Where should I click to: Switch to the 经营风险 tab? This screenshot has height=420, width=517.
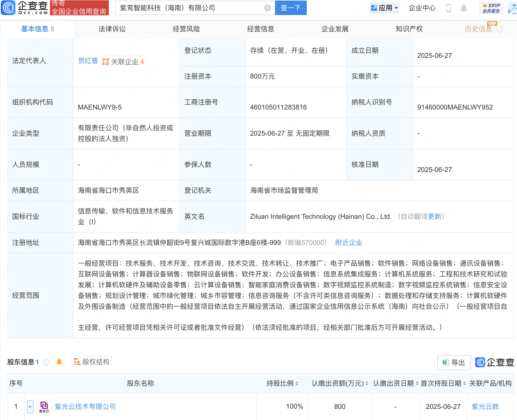point(186,29)
